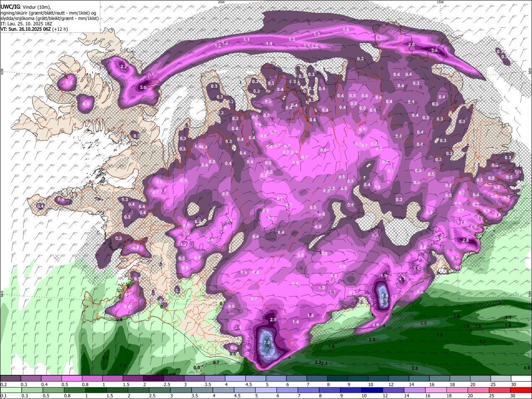Click the 7.9 precipitation peak value

coord(267,342)
